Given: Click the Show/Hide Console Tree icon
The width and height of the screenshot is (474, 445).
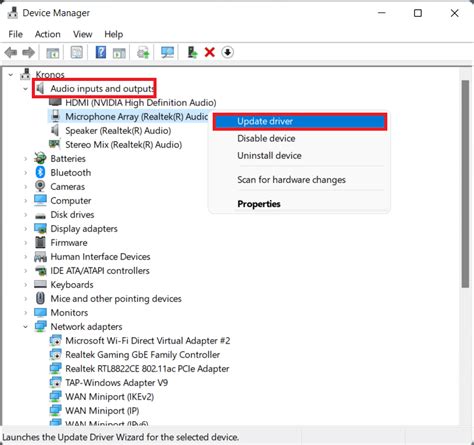Looking at the screenshot, I should (x=52, y=53).
